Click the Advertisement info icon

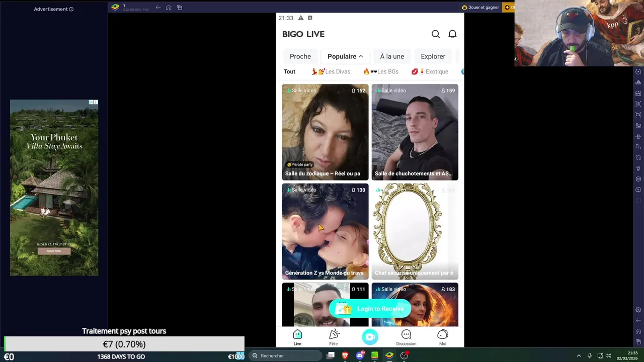point(71,9)
